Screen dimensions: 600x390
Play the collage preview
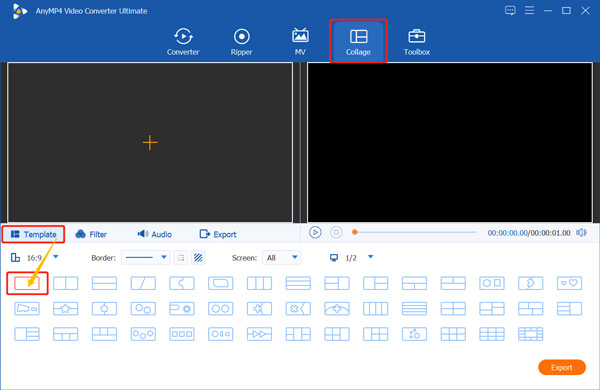[315, 232]
